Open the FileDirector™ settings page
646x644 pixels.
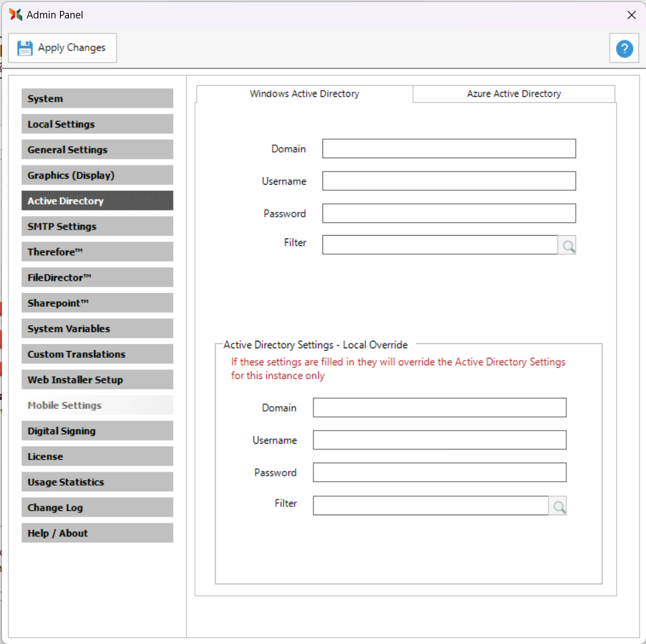(97, 277)
